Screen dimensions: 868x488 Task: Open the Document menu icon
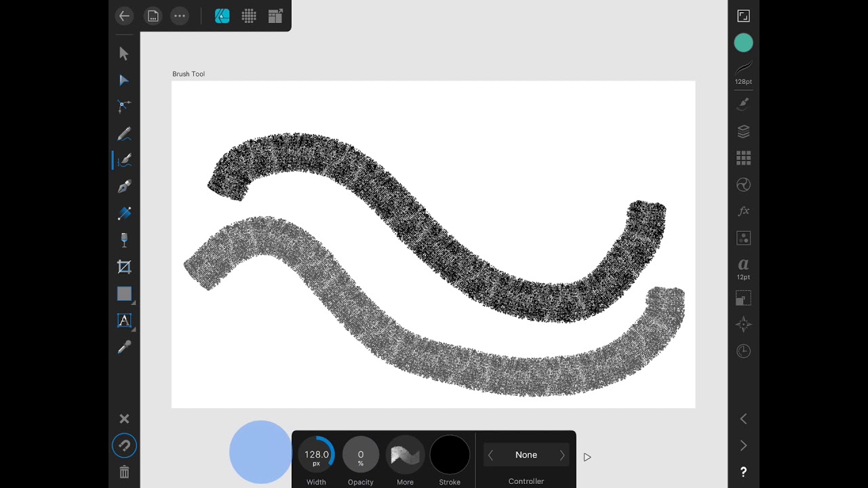tap(153, 16)
